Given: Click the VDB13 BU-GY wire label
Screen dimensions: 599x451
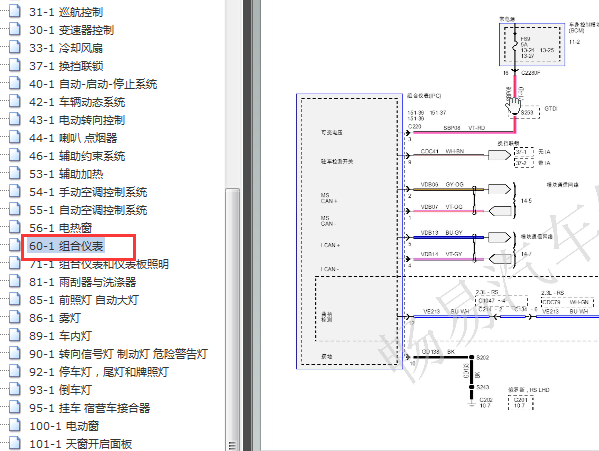Looking at the screenshot, I should tap(442, 233).
